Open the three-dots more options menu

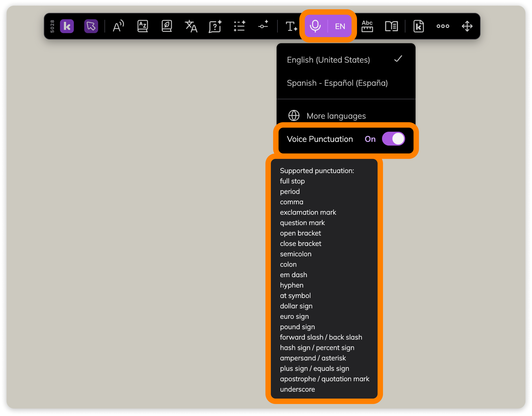point(443,26)
